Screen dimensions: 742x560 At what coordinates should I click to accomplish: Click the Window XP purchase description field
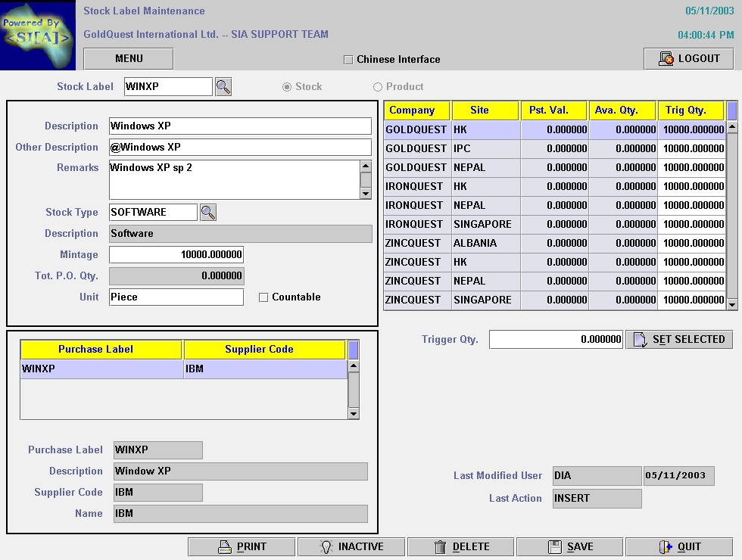[241, 471]
